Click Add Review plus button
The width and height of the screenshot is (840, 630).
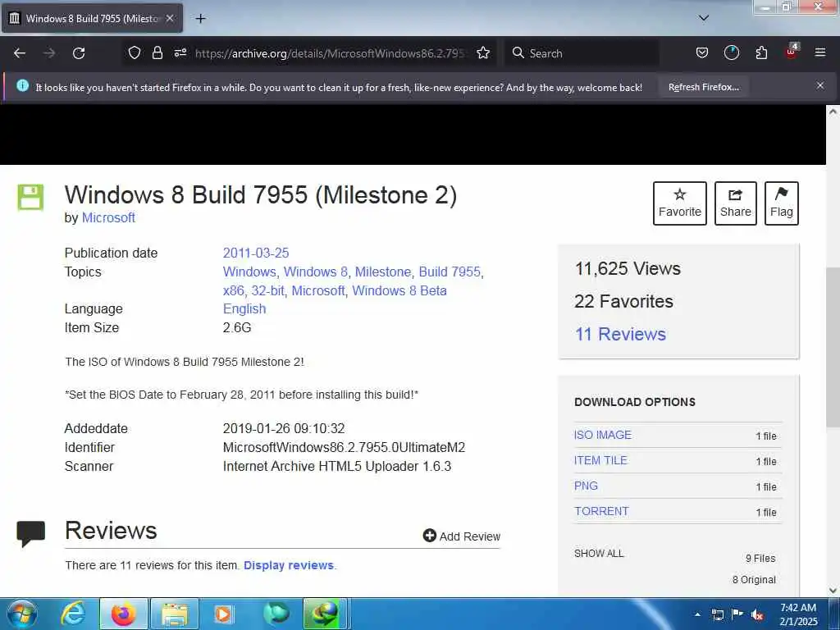[461, 536]
